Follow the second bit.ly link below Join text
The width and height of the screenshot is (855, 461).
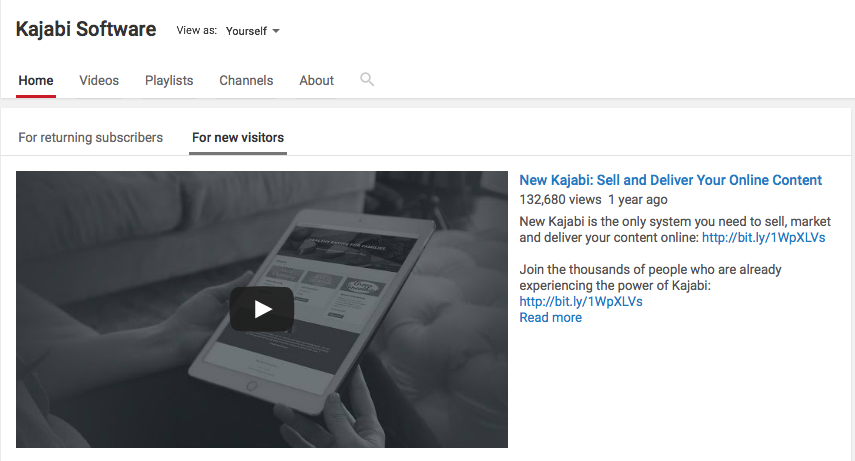(x=581, y=302)
